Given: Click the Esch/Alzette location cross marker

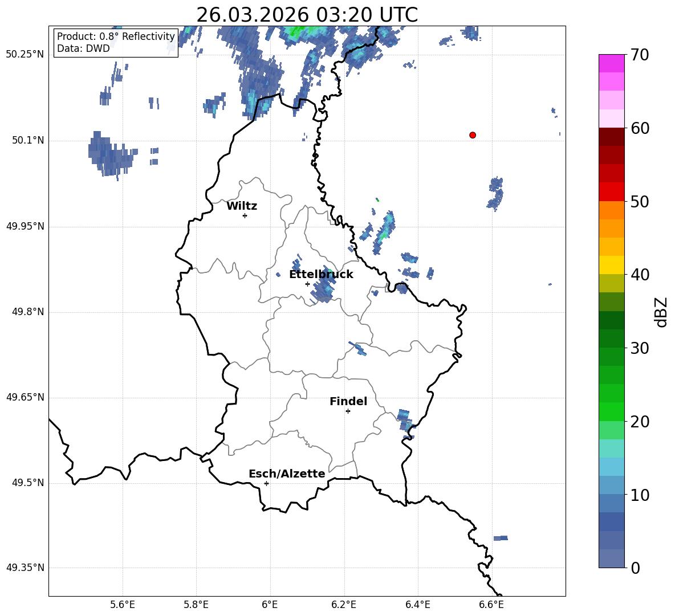Looking at the screenshot, I should (266, 483).
